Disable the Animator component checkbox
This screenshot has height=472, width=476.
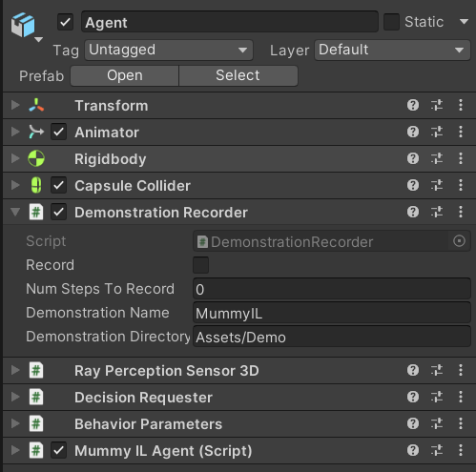[x=58, y=132]
